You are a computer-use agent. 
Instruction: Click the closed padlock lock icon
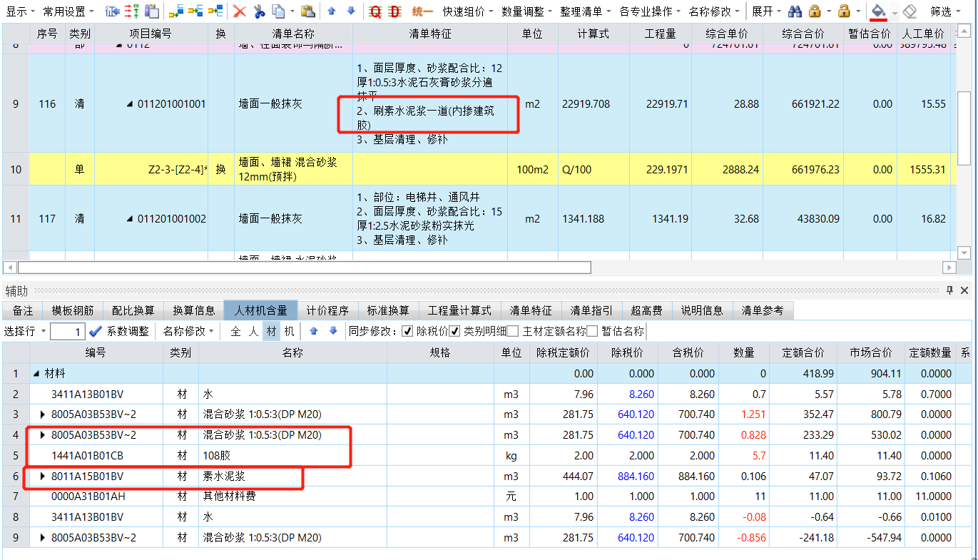point(815,11)
